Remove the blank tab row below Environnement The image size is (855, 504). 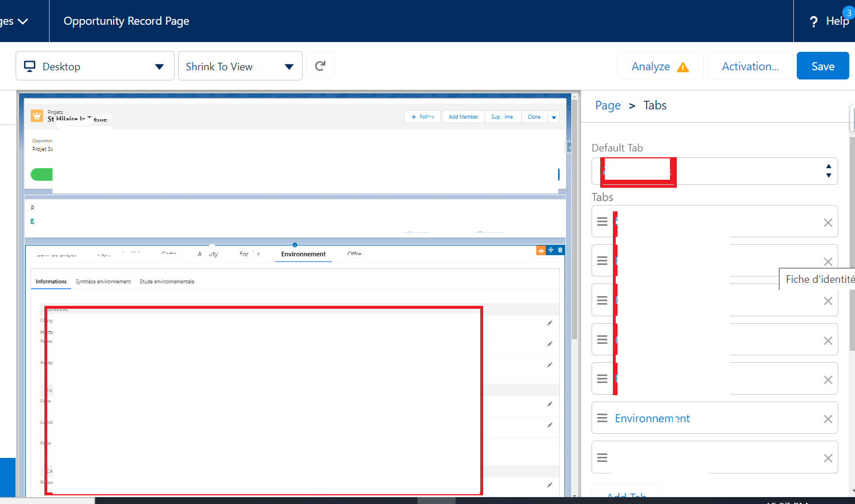point(828,458)
